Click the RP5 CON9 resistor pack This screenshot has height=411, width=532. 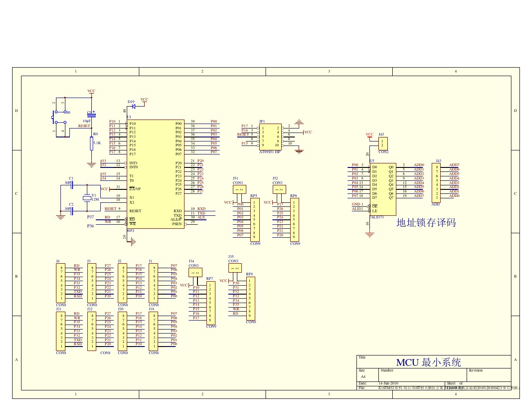point(255,220)
